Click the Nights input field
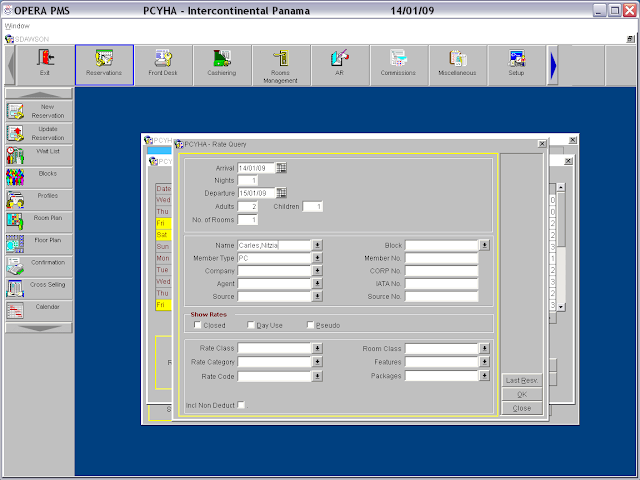This screenshot has height=480, width=640. (x=247, y=180)
